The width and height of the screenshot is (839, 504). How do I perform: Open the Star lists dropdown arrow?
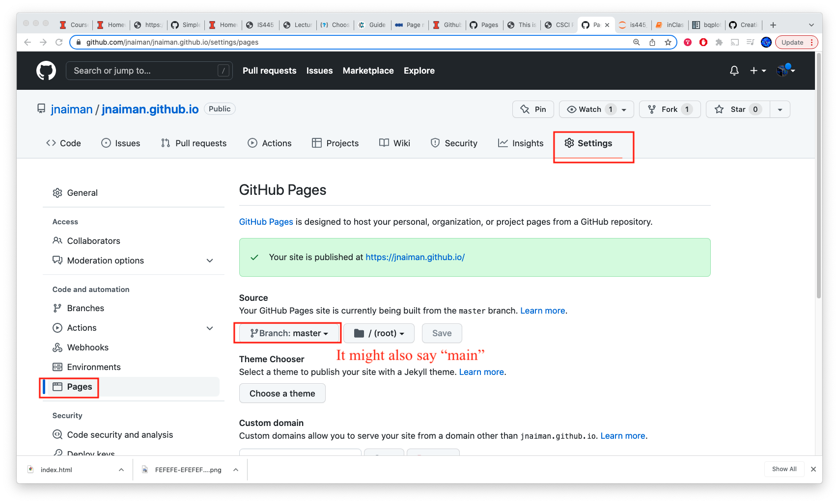tap(780, 109)
